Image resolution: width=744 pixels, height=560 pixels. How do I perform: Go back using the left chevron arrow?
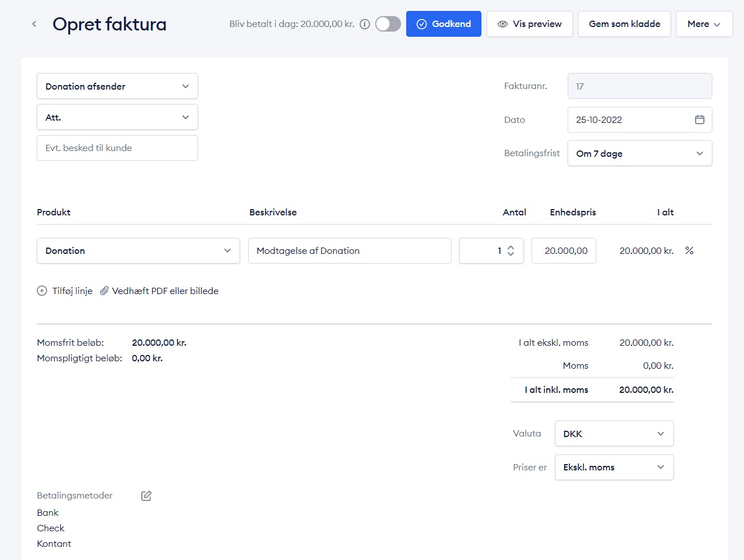coord(34,24)
